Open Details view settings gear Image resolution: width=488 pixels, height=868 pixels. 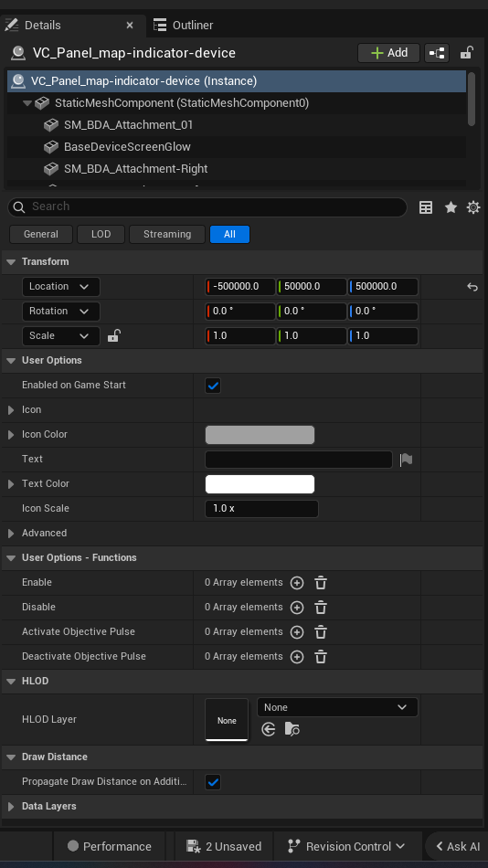point(473,207)
